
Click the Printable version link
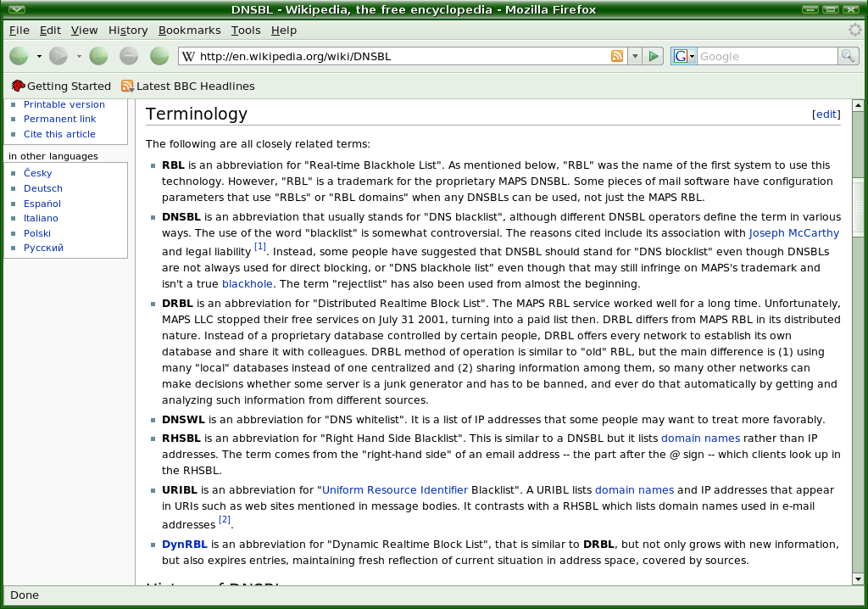(x=64, y=104)
